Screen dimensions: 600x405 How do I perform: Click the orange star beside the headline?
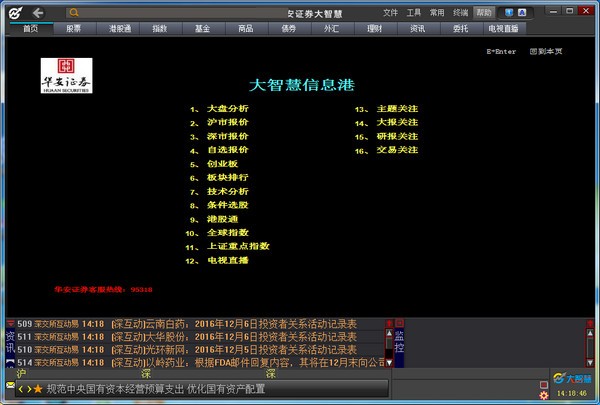pos(38,389)
